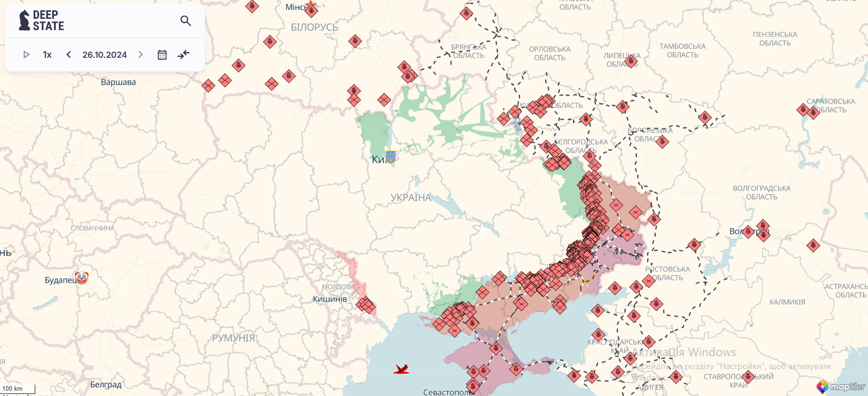Click the РОСТОВСЬКА ОБЛАСТЬ label
Image resolution: width=868 pixels, height=396 pixels.
point(667,273)
